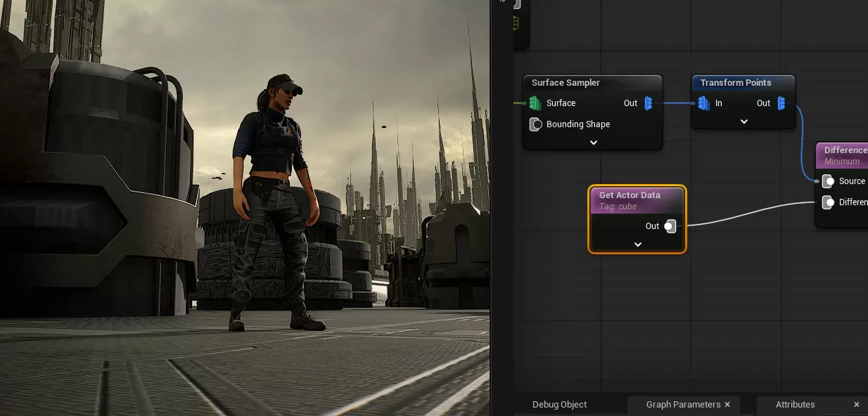Expand the Get Actor Data node chevron

coord(637,245)
